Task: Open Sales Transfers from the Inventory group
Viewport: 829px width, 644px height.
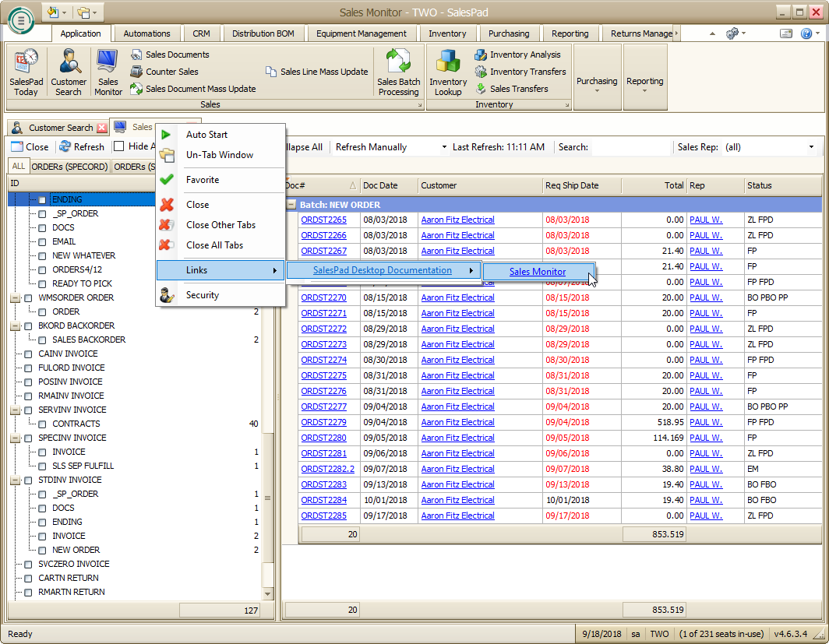Action: (518, 89)
